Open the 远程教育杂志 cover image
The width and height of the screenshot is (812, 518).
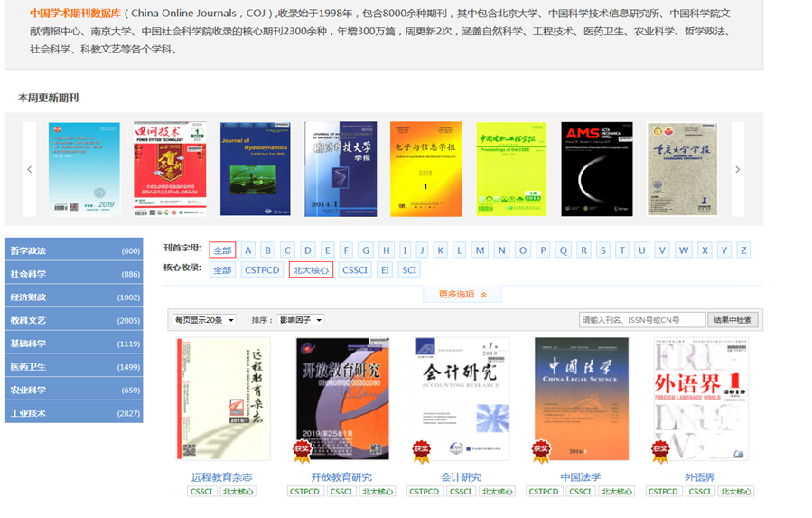(x=223, y=399)
